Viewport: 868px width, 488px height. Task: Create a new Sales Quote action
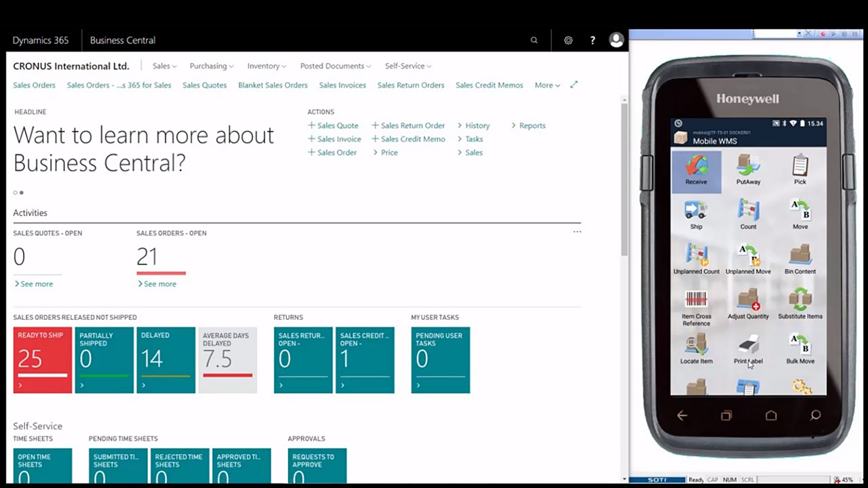point(333,125)
